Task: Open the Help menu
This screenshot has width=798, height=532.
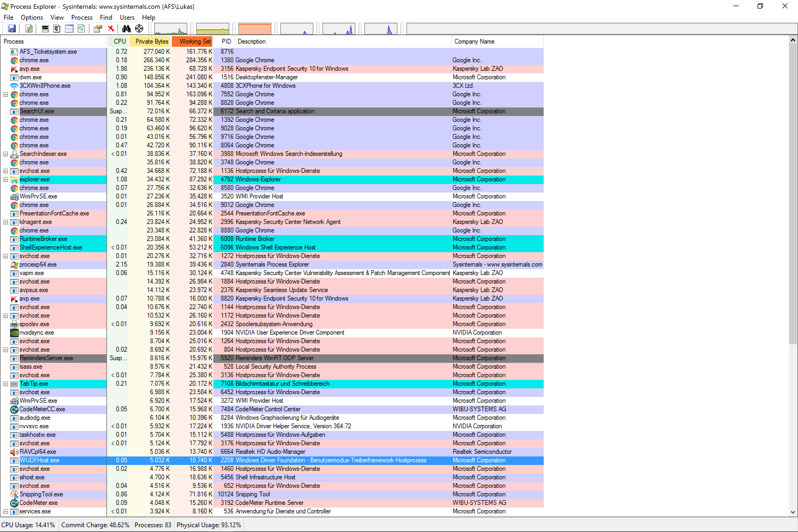Action: pos(149,17)
